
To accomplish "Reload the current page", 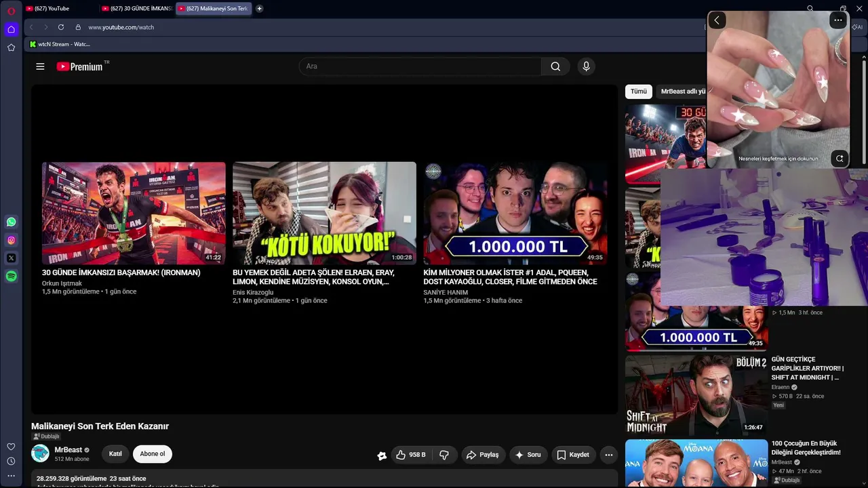I will pos(61,27).
